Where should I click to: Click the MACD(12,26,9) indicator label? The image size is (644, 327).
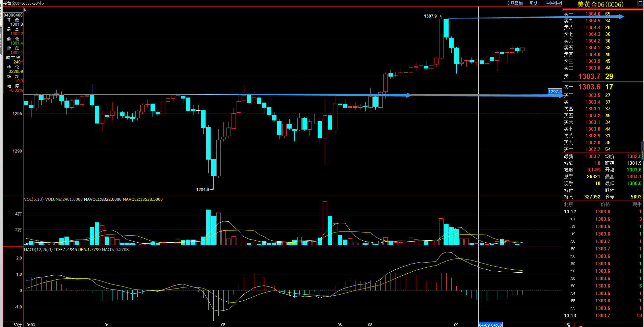point(38,250)
